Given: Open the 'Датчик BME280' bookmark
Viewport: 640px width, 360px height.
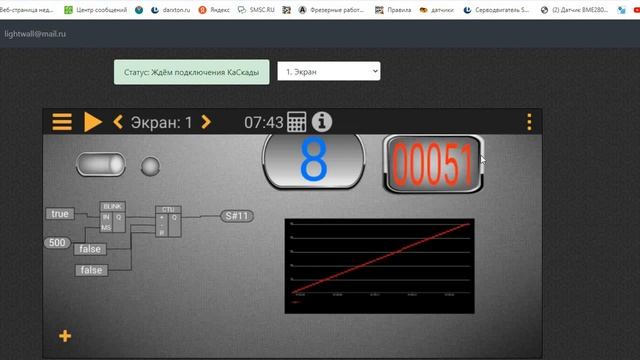Looking at the screenshot, I should tap(574, 10).
